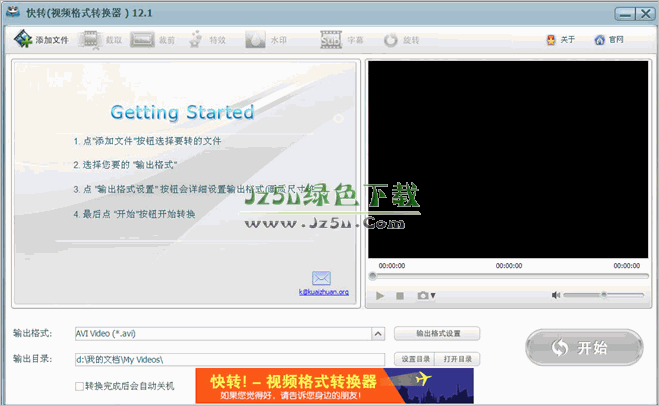Play the preview video
This screenshot has width=659, height=406.
coord(380,296)
